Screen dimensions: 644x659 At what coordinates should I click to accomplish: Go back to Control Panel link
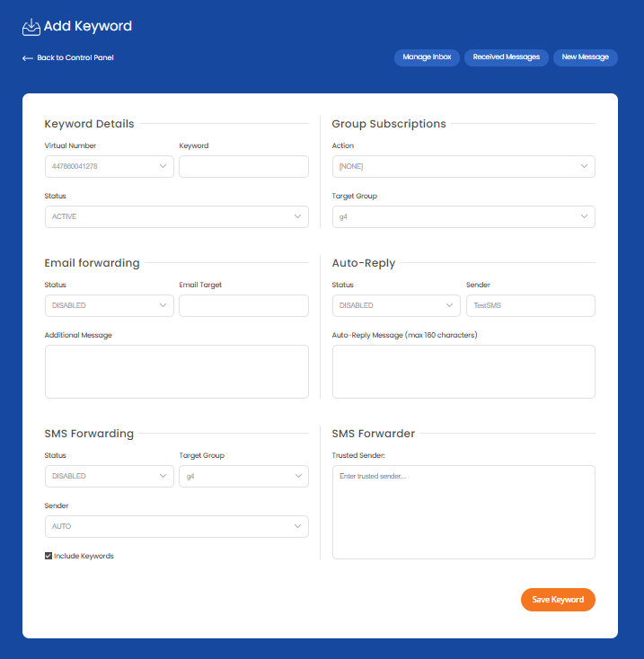click(x=75, y=58)
